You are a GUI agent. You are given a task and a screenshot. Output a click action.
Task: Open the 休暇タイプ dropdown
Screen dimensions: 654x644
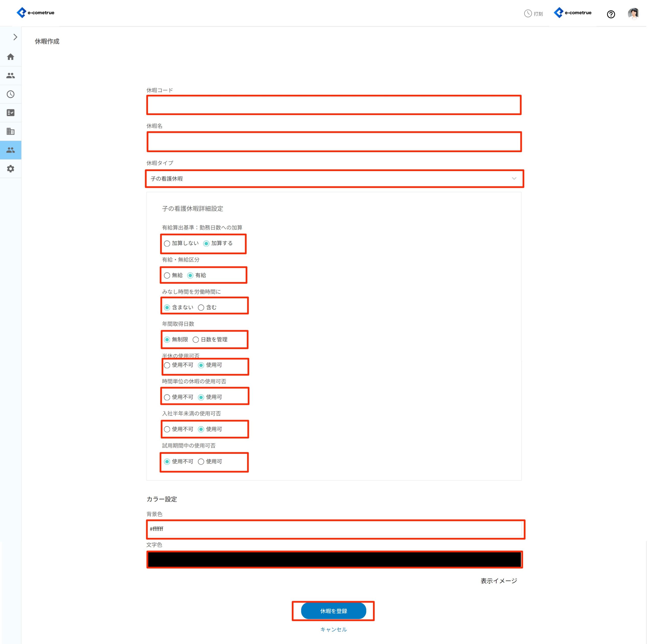tap(334, 179)
